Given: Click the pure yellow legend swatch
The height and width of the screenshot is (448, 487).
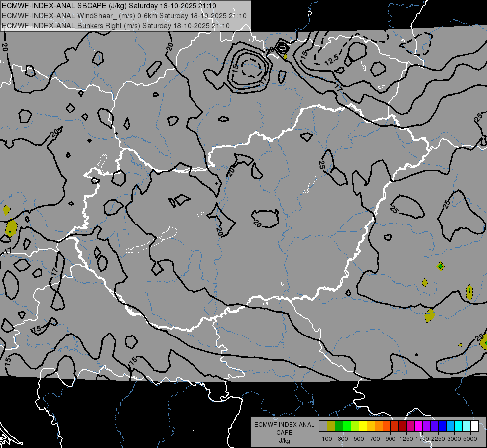Looking at the screenshot, I should coord(363,426).
